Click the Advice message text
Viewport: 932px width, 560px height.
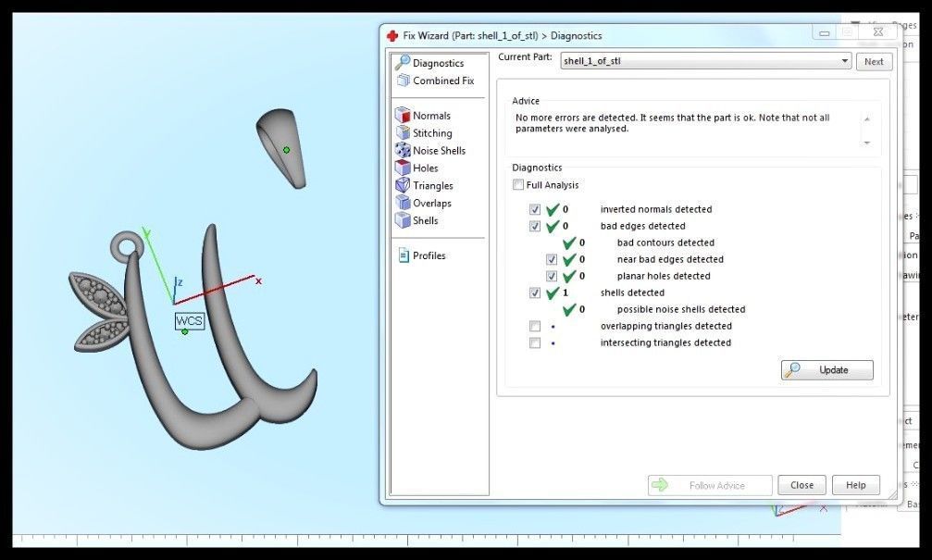click(672, 123)
